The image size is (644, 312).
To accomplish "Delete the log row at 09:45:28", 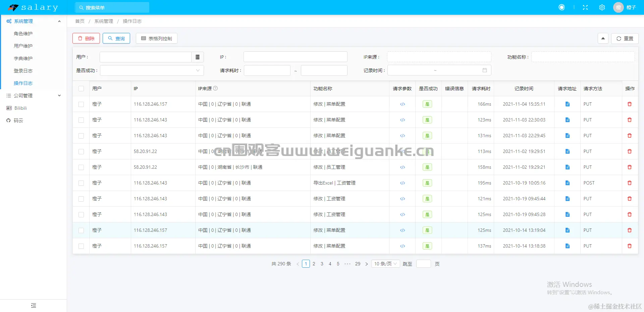I will pos(630,214).
